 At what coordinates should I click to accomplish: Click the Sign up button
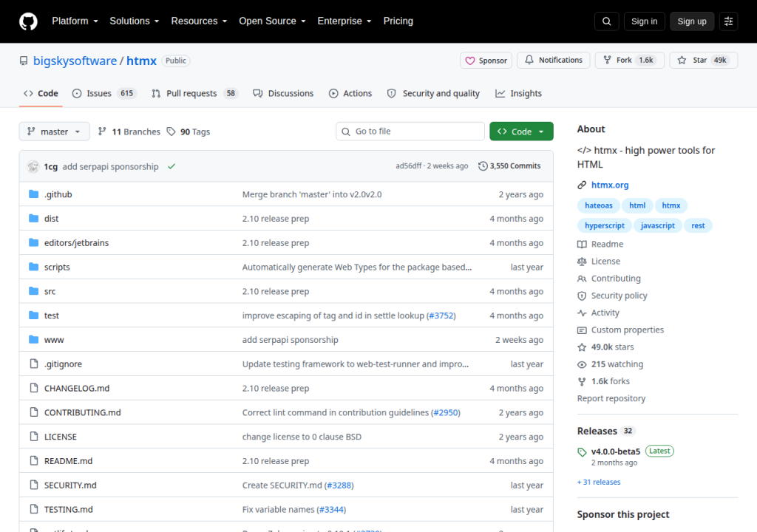click(x=692, y=21)
